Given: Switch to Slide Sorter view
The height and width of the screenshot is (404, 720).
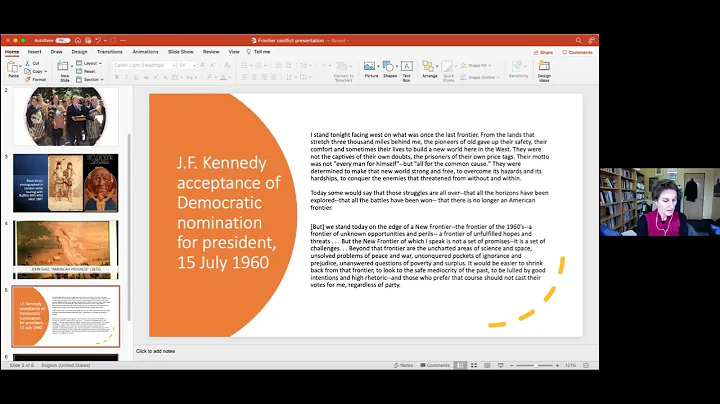Looking at the screenshot, I should click(474, 365).
